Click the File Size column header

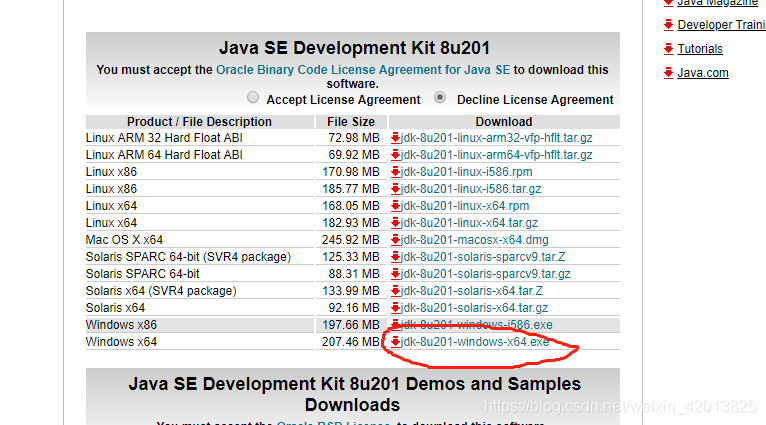coord(351,122)
